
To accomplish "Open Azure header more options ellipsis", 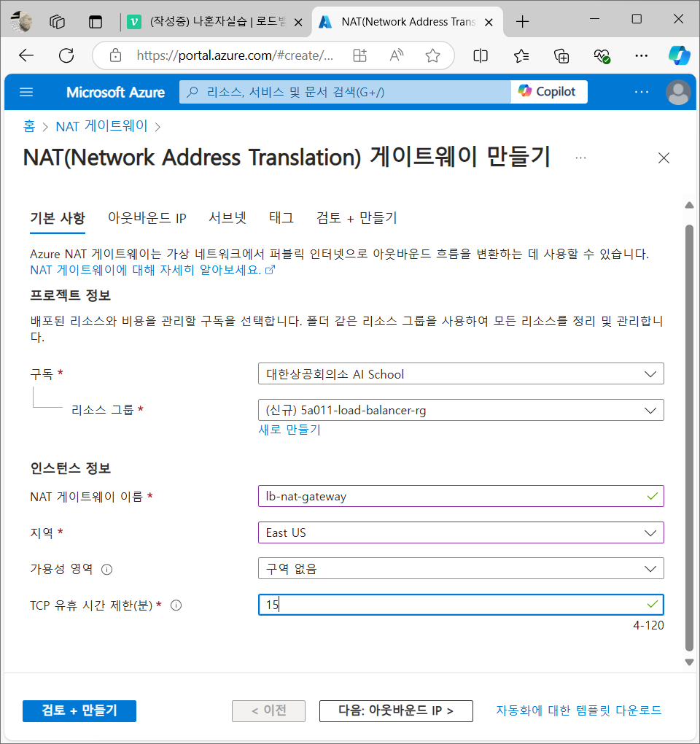I will [641, 92].
